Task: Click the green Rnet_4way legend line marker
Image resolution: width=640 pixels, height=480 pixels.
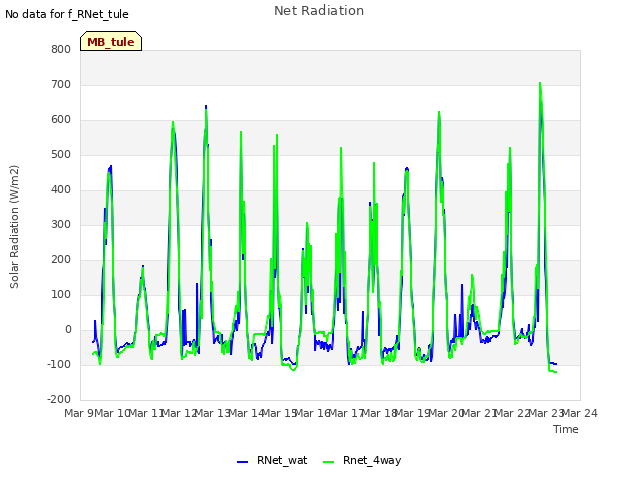Action: pyautogui.click(x=329, y=462)
